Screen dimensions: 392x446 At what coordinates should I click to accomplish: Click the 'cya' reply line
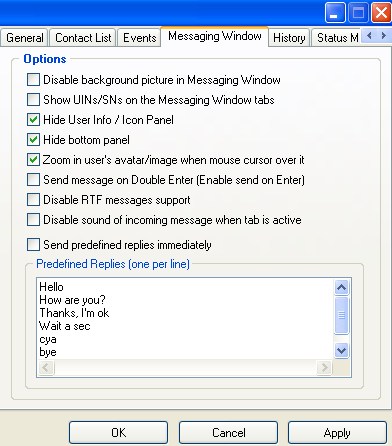48,339
